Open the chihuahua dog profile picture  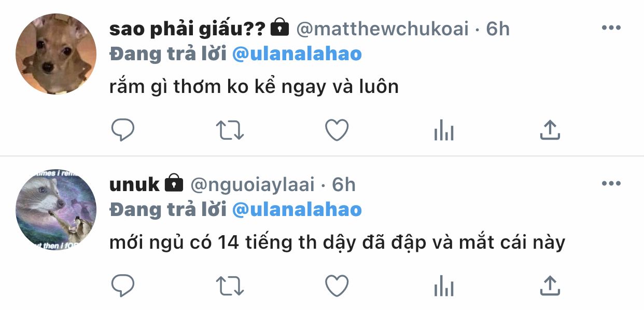(56, 54)
